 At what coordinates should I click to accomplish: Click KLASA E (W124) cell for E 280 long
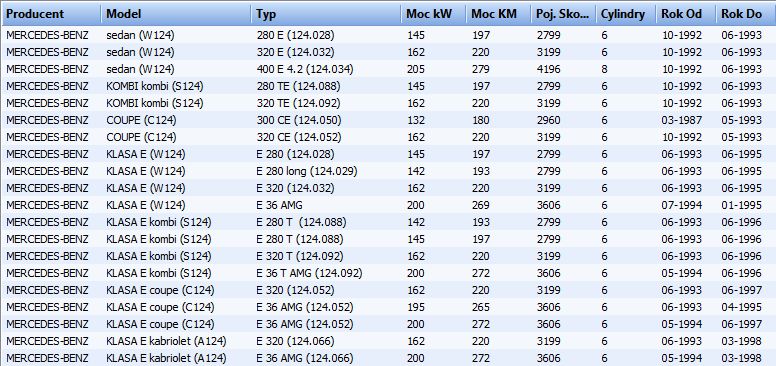pyautogui.click(x=146, y=171)
